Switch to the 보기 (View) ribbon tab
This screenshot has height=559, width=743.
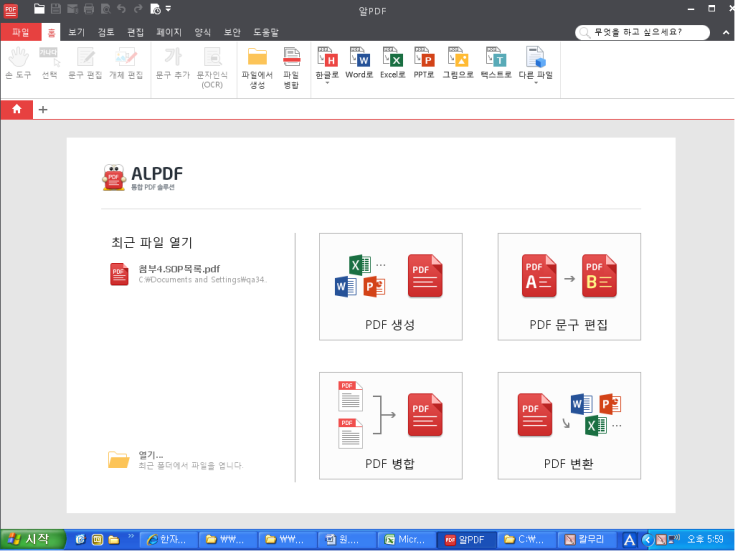(77, 32)
